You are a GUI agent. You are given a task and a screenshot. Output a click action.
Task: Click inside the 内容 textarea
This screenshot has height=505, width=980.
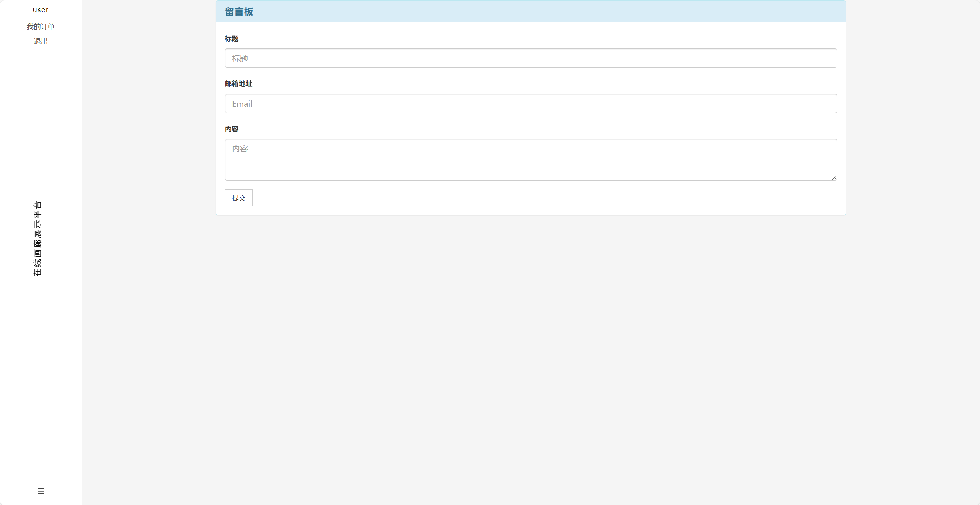pyautogui.click(x=531, y=159)
